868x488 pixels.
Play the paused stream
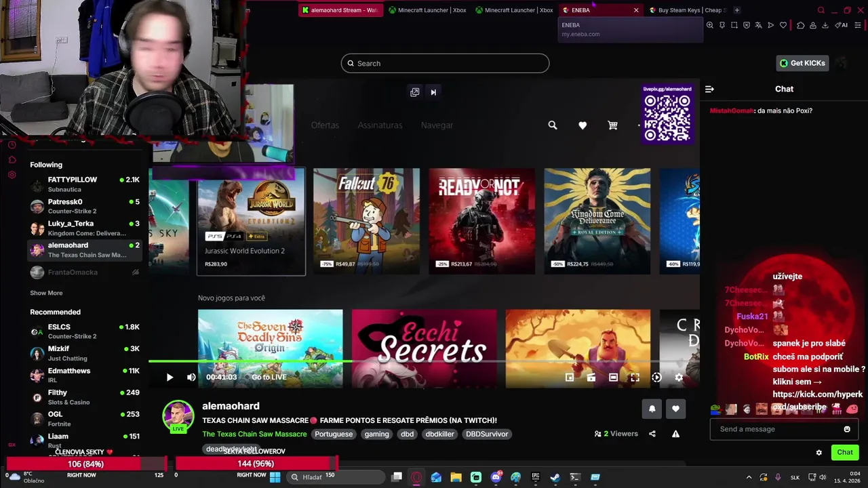tap(170, 378)
